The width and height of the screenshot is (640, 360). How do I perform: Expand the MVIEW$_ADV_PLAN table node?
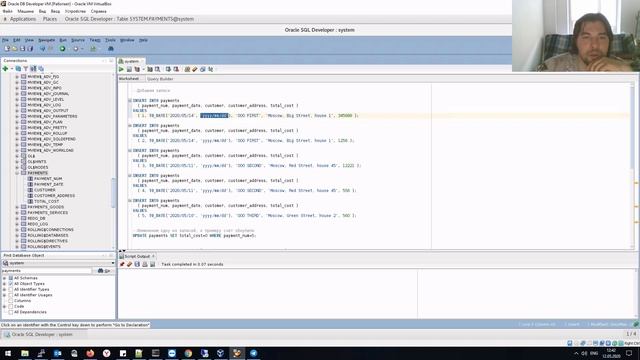[17, 122]
